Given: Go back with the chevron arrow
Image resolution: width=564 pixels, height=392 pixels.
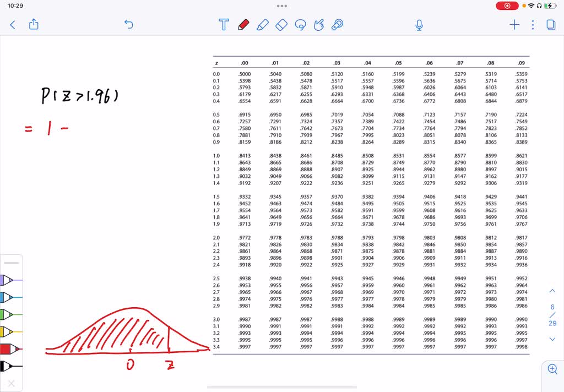Looking at the screenshot, I should 13,24.
